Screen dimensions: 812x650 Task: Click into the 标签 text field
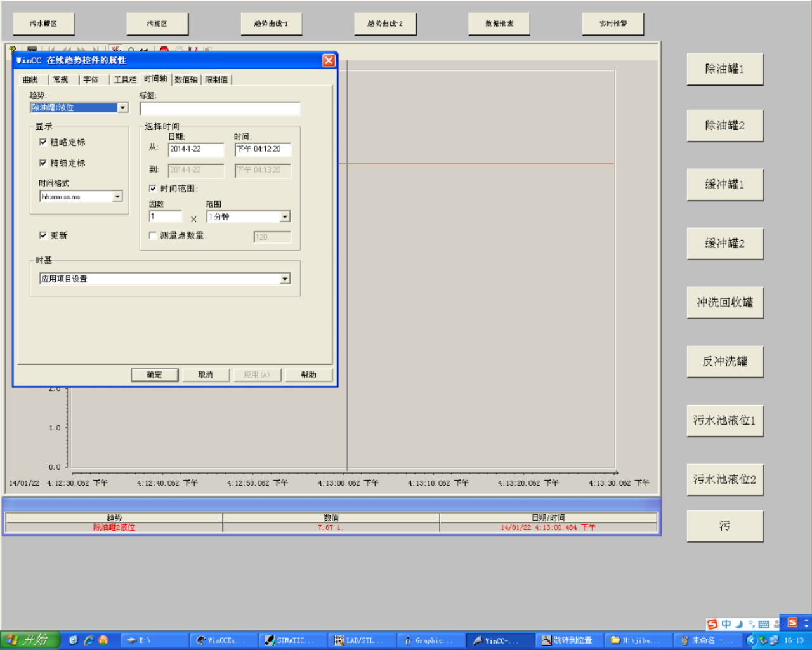[x=219, y=109]
